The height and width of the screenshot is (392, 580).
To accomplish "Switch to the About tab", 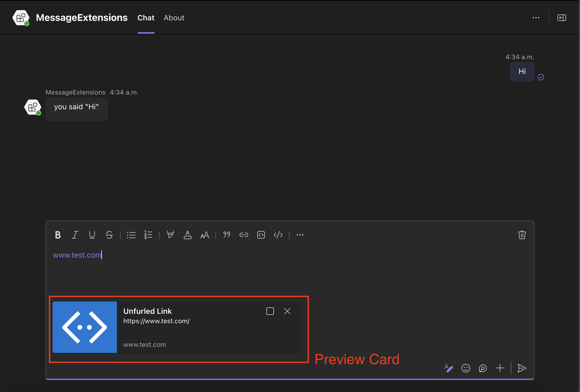I will [x=174, y=18].
